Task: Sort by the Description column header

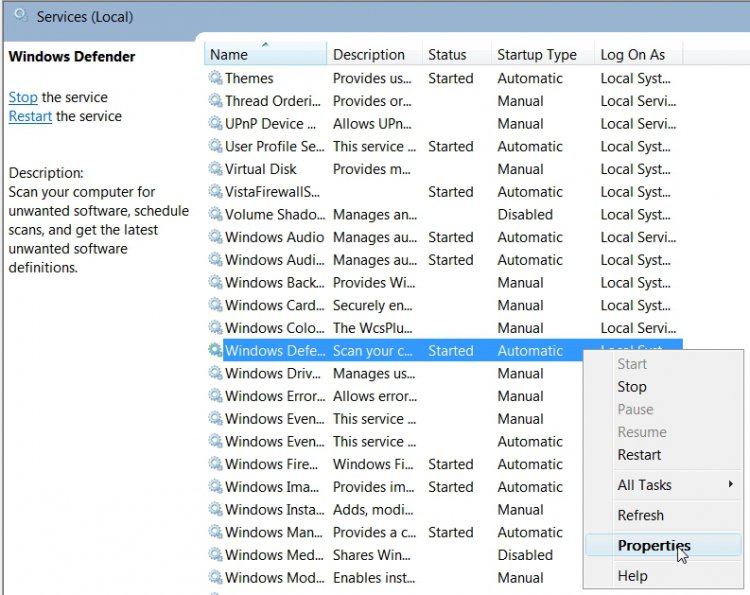Action: 375,54
